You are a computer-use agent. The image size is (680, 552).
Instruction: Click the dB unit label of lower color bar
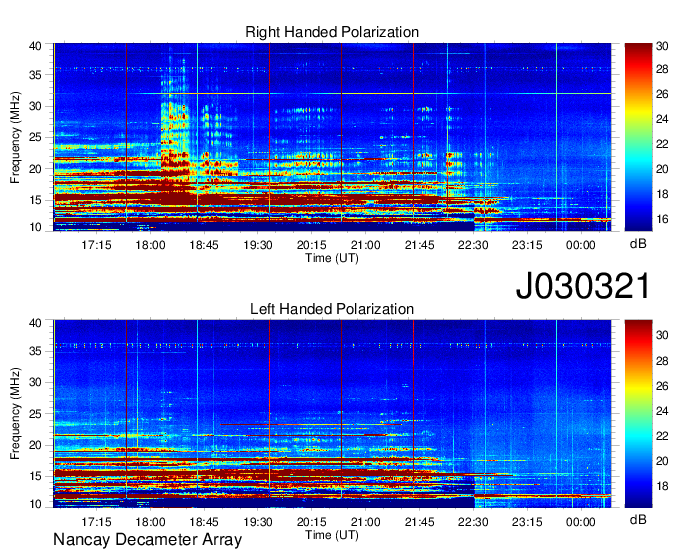coord(638,519)
